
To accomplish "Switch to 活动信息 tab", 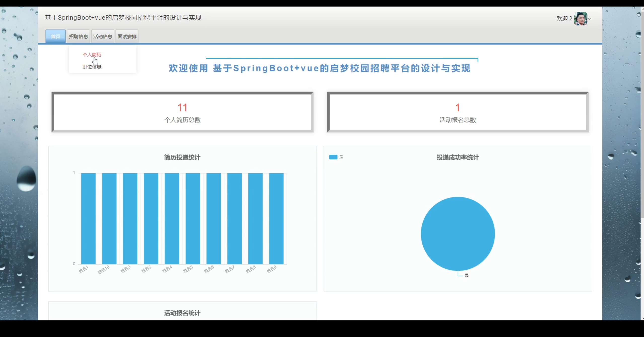I will (x=103, y=36).
